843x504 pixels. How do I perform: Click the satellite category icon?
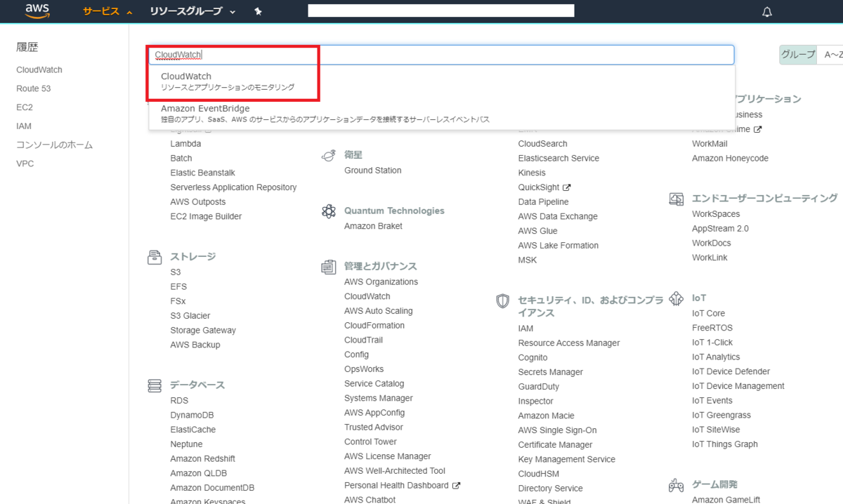point(328,156)
